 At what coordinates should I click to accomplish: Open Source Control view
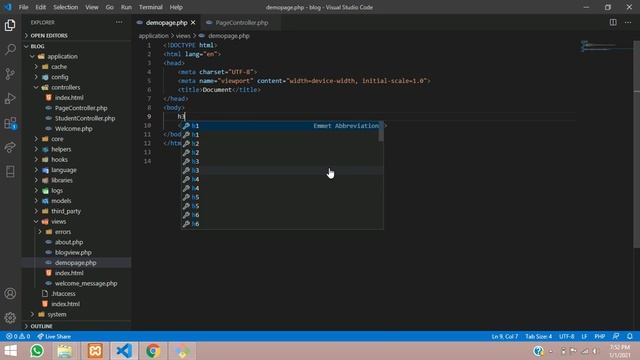(x=10, y=74)
